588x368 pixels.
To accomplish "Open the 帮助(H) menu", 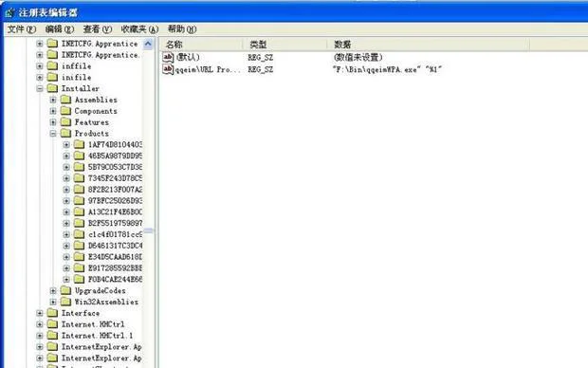I will click(x=182, y=29).
